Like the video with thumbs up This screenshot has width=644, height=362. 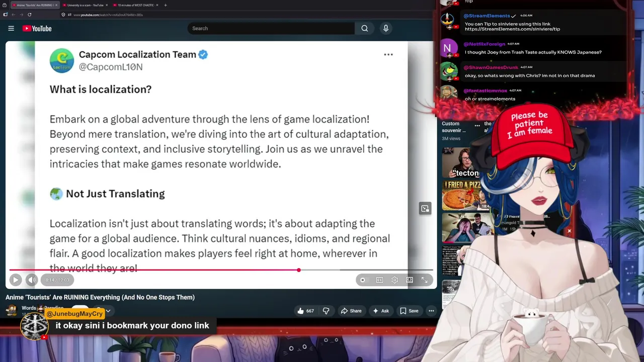305,311
